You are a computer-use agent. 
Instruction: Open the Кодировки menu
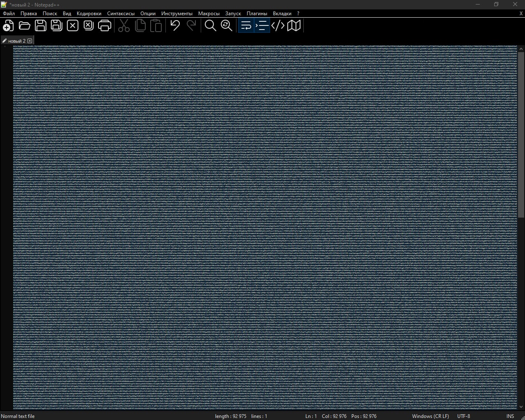pos(89,13)
